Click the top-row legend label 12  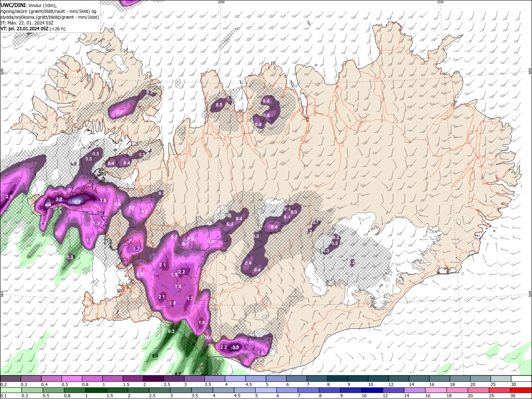click(x=391, y=384)
